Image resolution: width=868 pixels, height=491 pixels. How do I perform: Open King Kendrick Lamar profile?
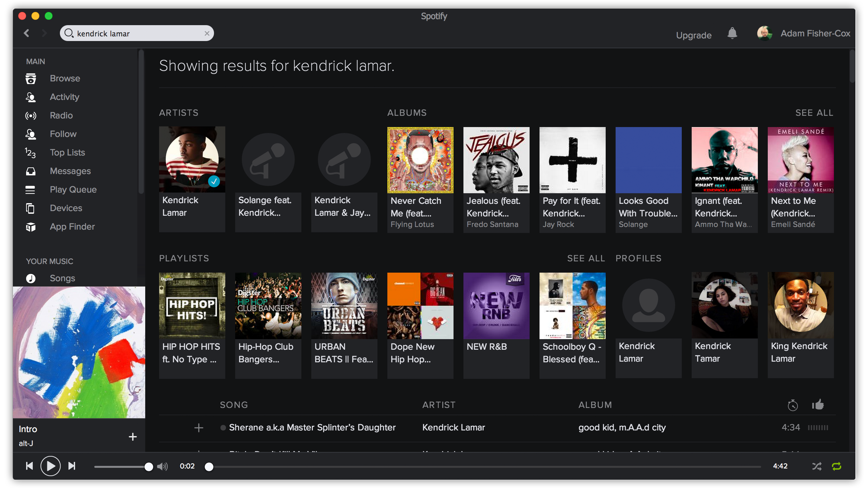pos(801,325)
